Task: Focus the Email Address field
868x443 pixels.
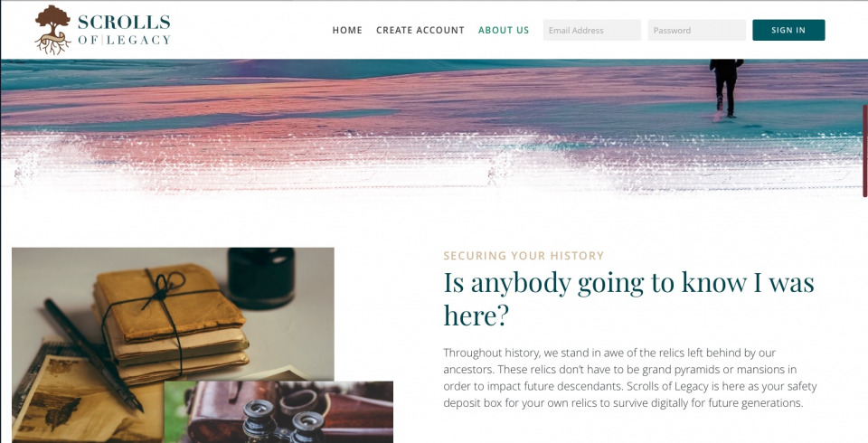Action: pyautogui.click(x=591, y=31)
